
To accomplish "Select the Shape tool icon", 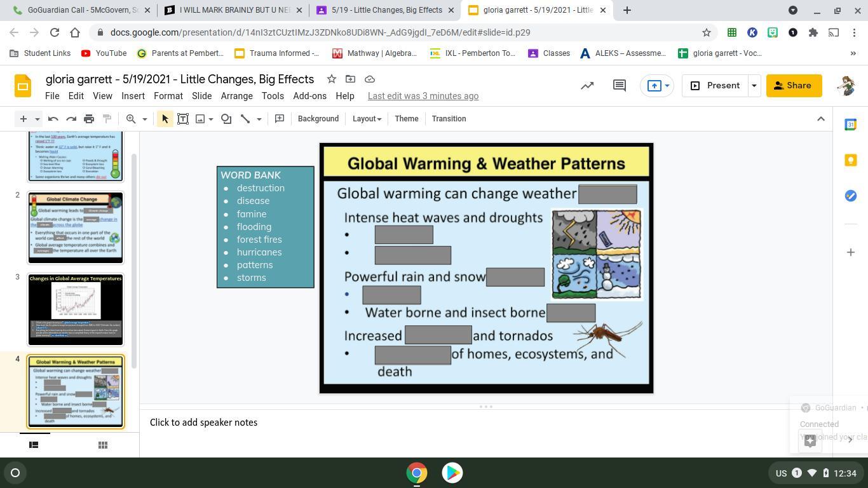I will tap(226, 119).
